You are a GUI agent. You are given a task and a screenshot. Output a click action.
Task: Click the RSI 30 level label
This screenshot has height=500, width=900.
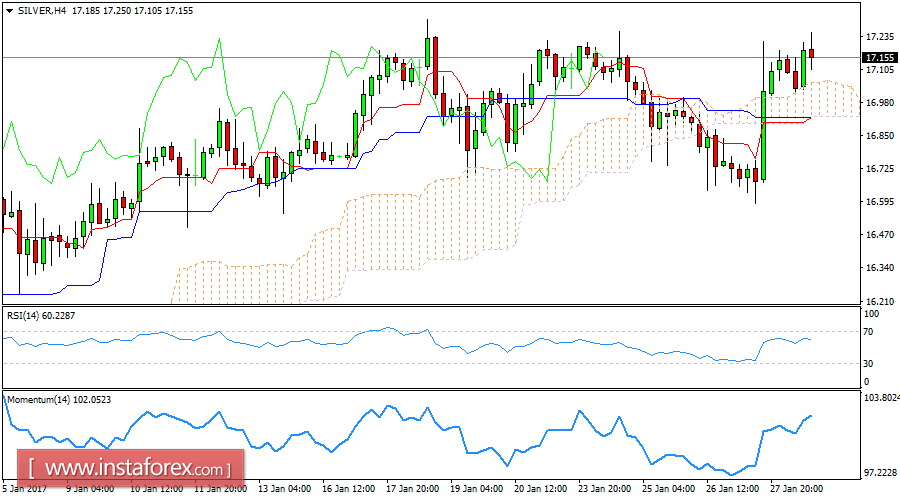point(868,363)
